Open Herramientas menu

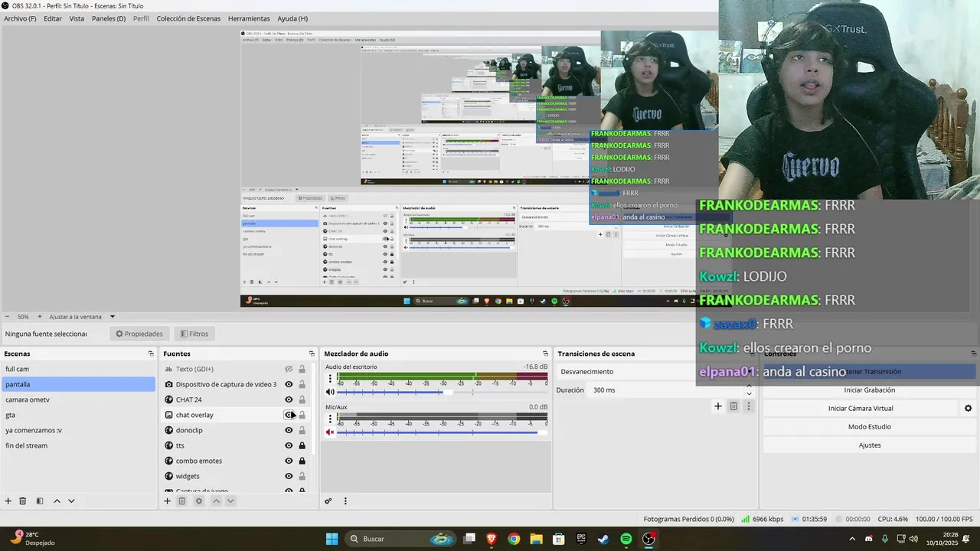point(249,18)
